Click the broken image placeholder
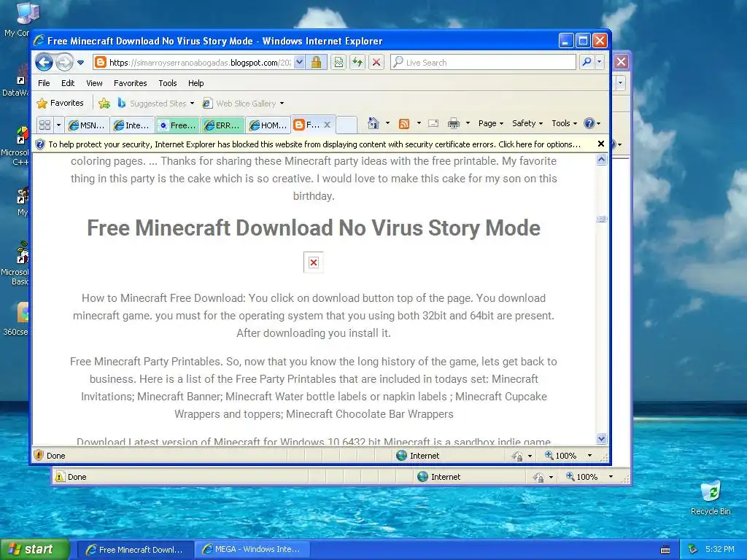 pos(314,262)
